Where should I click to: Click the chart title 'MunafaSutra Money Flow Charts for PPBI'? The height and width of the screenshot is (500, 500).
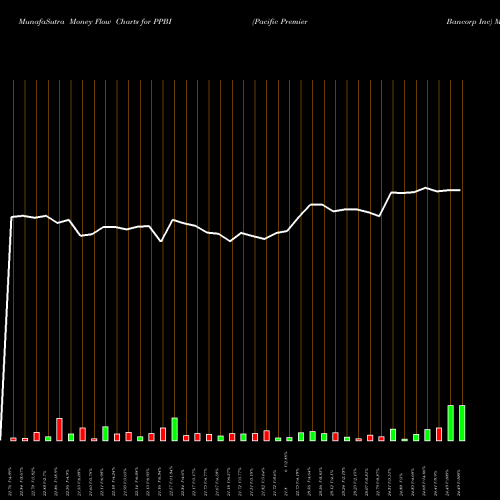[x=95, y=22]
